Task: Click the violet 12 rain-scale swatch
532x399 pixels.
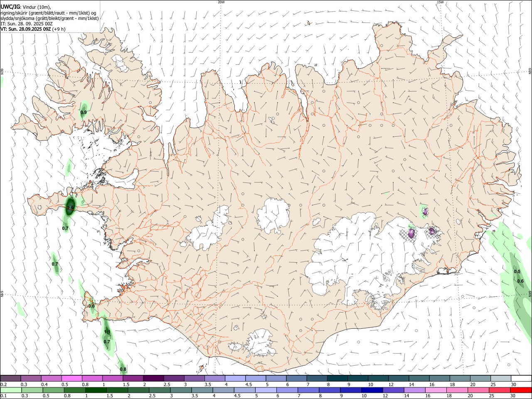Action: [393, 390]
